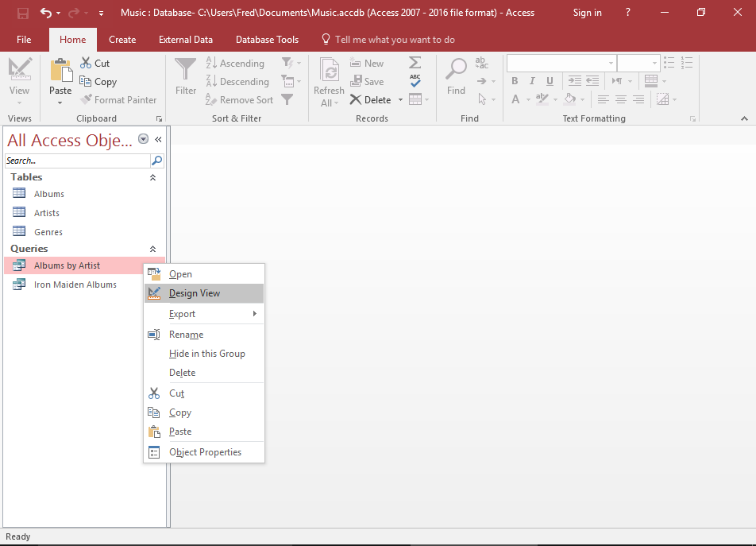
Task: Click Center text alignment icon
Action: 621,99
